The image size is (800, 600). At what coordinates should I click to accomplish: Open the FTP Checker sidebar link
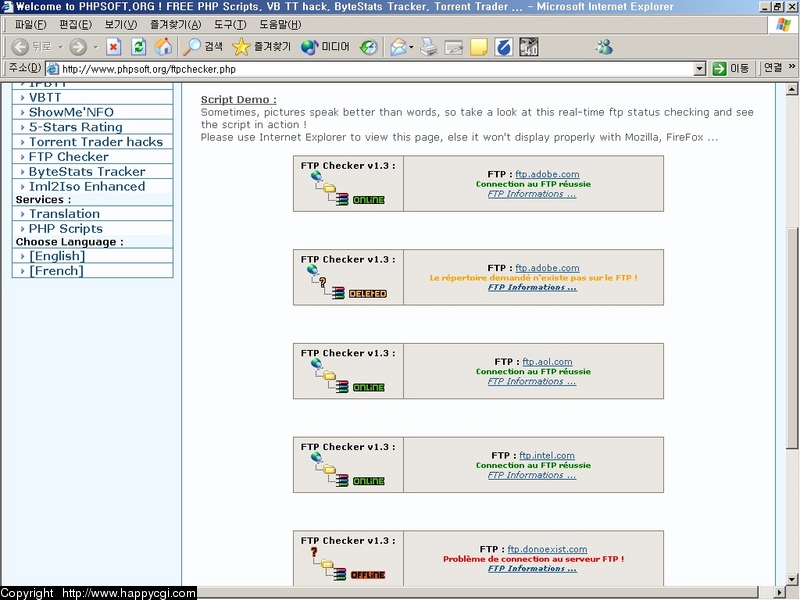[69, 157]
